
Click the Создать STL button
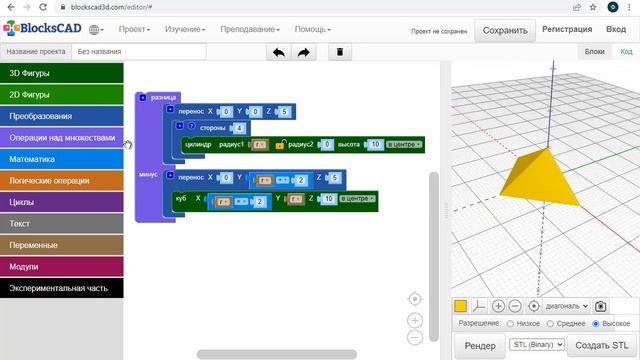[x=602, y=345]
